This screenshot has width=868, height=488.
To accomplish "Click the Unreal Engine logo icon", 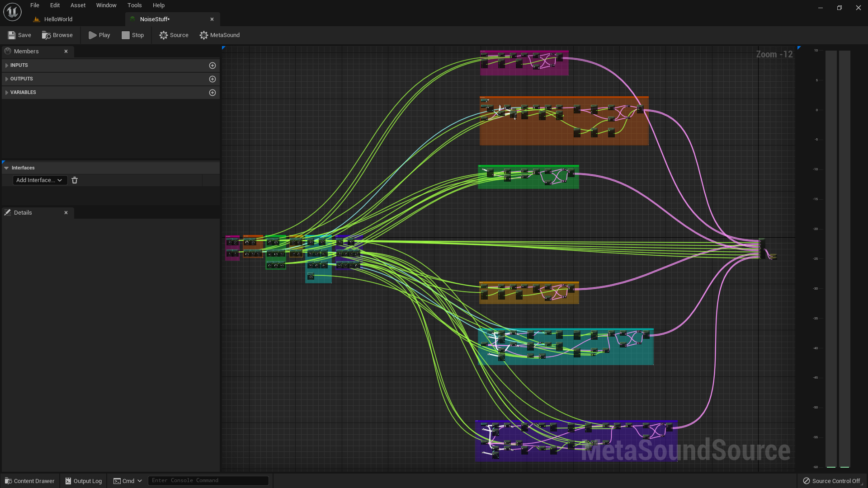I will pos(12,12).
